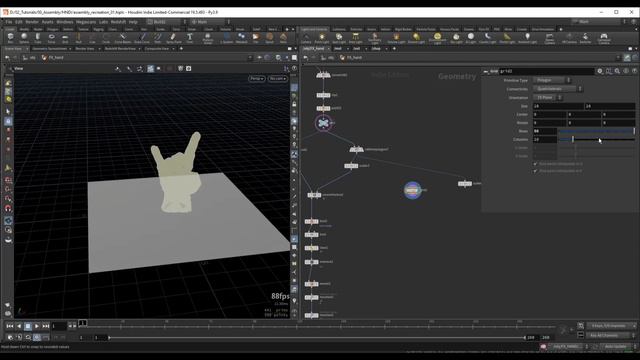Open the Labs menu
Viewport: 640px width, 360px height.
coord(103,22)
